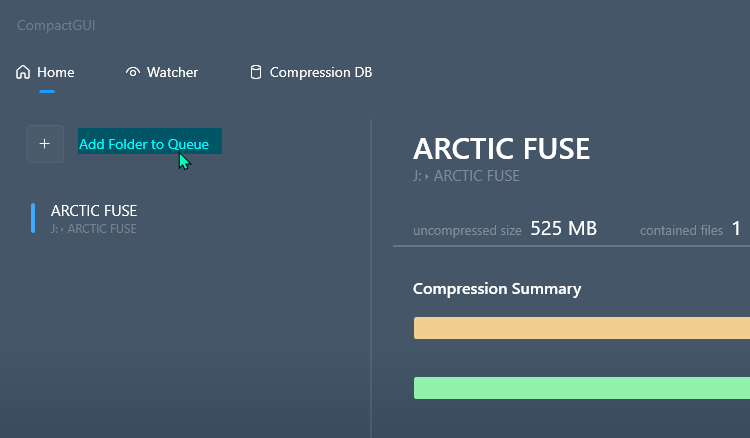The width and height of the screenshot is (750, 438).
Task: Click the Watcher eye icon
Action: [133, 72]
